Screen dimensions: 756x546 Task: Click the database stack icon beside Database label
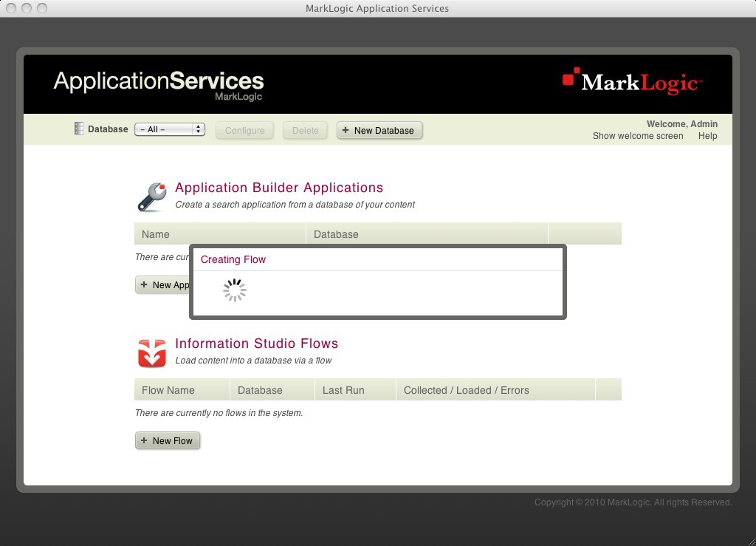coord(78,129)
